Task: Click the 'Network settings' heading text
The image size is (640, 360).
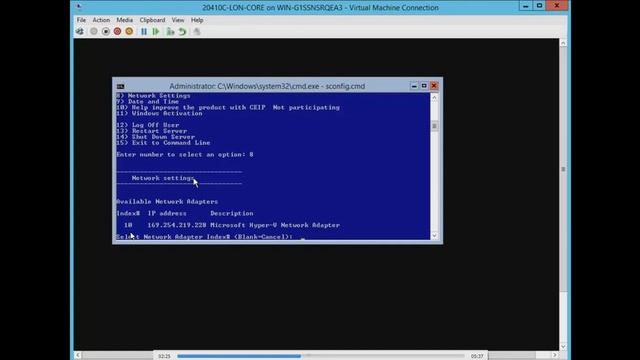Action: [x=163, y=178]
